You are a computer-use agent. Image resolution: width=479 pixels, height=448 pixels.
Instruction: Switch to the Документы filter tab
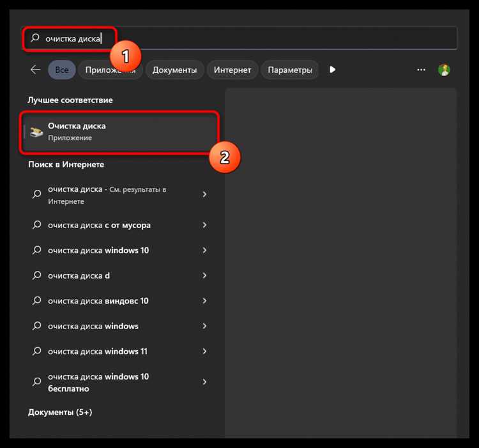(174, 70)
